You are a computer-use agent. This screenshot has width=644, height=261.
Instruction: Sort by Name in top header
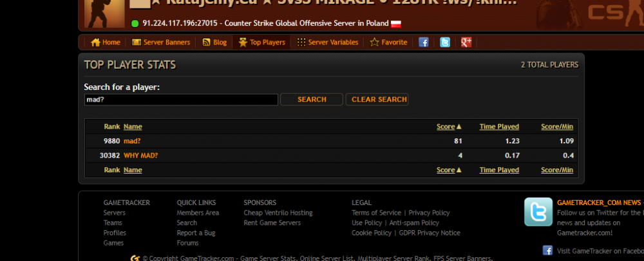133,127
